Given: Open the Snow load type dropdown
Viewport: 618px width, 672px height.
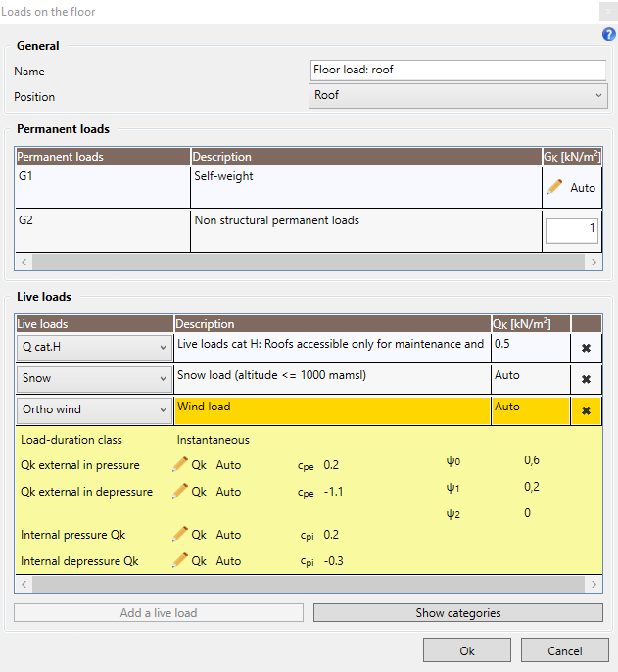Looking at the screenshot, I should click(x=94, y=378).
